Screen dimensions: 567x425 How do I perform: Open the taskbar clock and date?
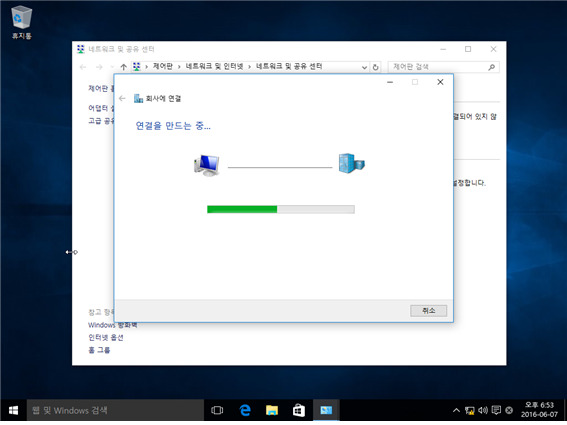[x=539, y=410]
